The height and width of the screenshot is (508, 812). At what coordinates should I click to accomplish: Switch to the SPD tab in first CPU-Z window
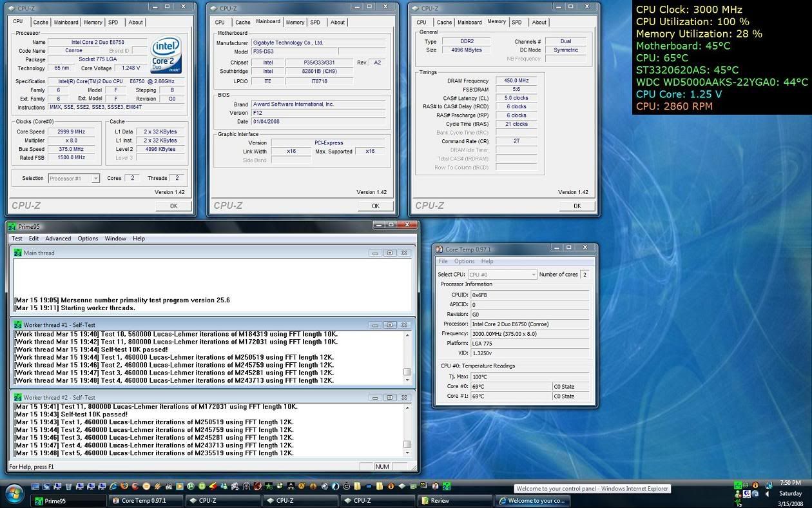(113, 22)
